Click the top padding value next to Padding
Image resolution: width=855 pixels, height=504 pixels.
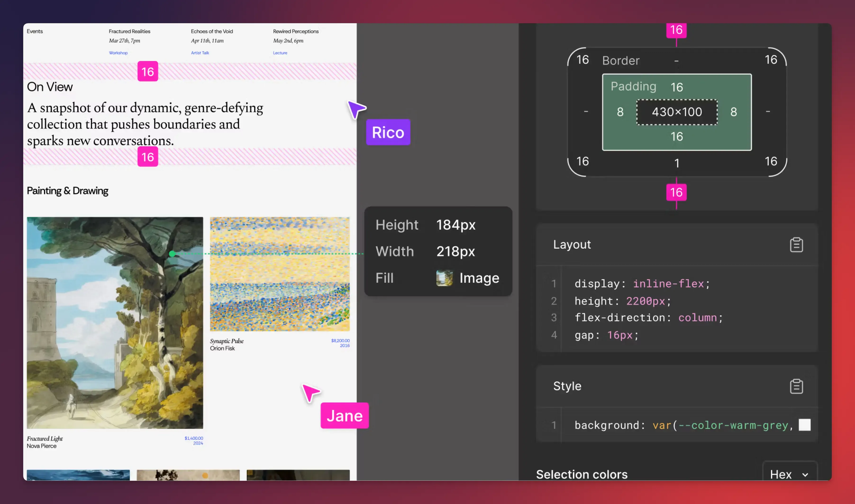point(677,87)
